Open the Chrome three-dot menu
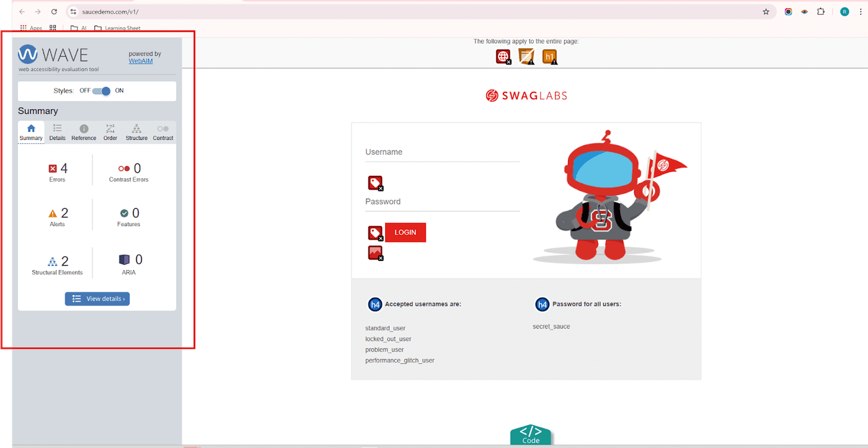Viewport: 868px width, 448px height. (x=861, y=12)
